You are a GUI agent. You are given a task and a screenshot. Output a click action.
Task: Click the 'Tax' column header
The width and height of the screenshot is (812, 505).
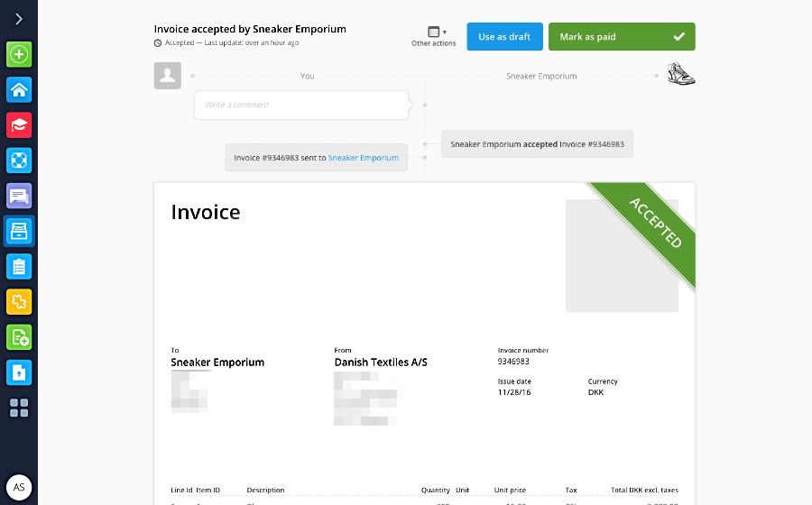pos(571,490)
